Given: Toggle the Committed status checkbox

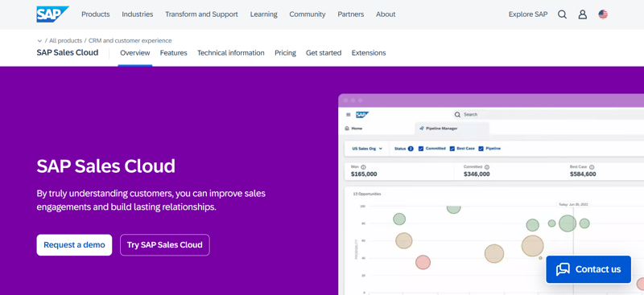Looking at the screenshot, I should pyautogui.click(x=421, y=149).
